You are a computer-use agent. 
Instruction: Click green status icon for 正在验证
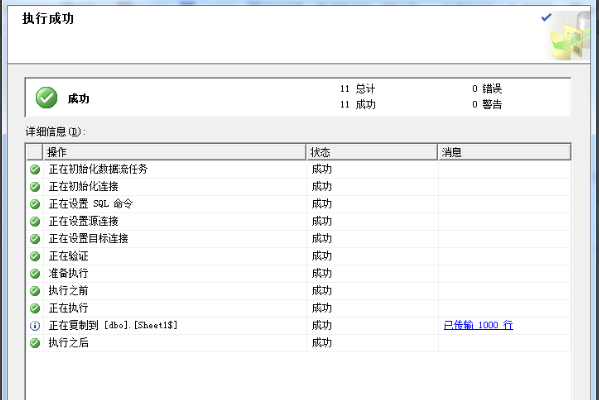tap(35, 256)
